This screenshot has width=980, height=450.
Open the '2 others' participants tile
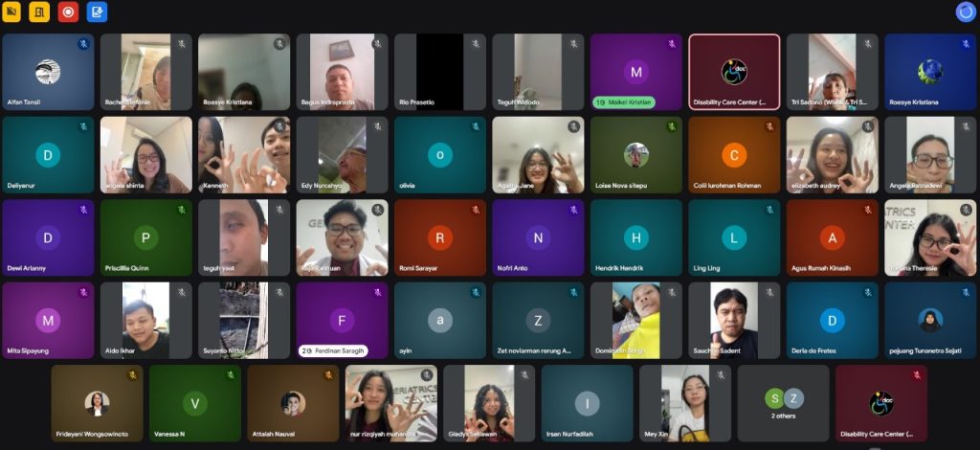(x=783, y=403)
